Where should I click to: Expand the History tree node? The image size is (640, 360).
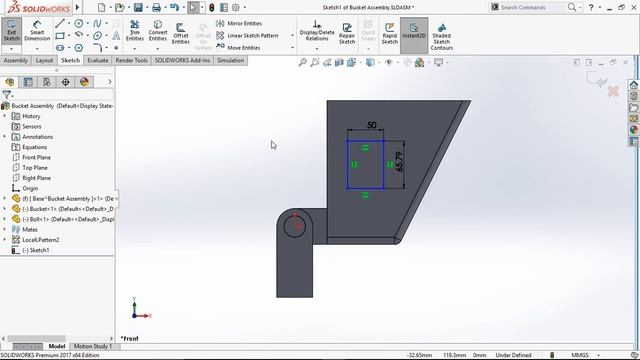(x=5, y=116)
